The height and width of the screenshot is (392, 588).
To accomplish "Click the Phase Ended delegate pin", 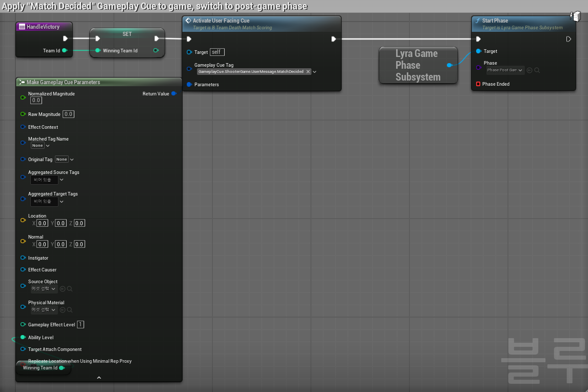I will [x=478, y=84].
